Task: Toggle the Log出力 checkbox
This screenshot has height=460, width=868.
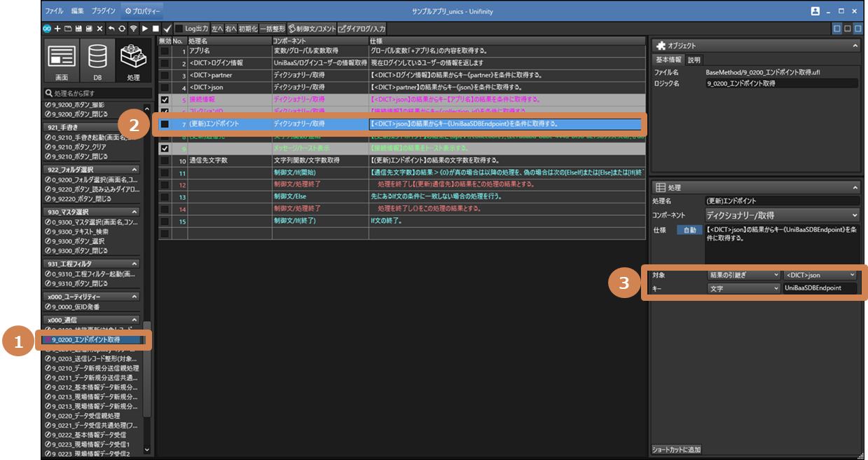Action: tap(179, 29)
